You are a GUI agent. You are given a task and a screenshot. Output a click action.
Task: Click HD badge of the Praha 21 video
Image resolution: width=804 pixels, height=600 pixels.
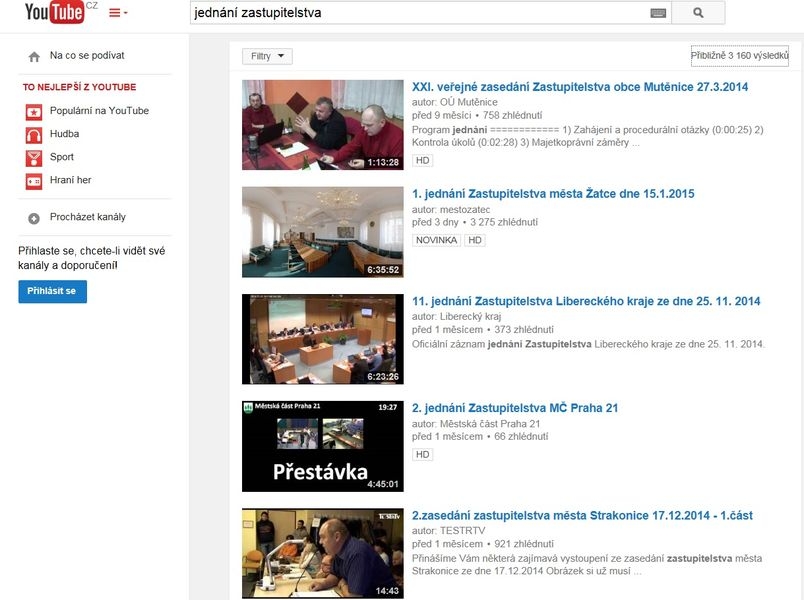(x=423, y=454)
